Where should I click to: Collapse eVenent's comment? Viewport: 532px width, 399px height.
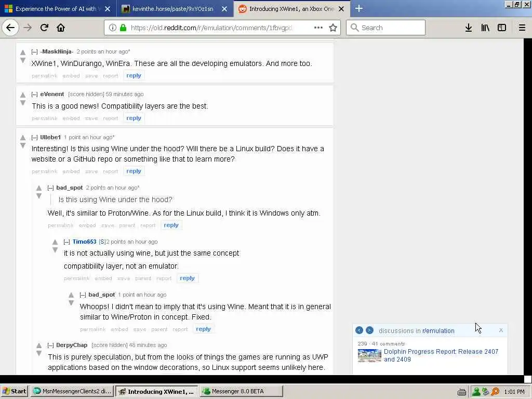34,95
